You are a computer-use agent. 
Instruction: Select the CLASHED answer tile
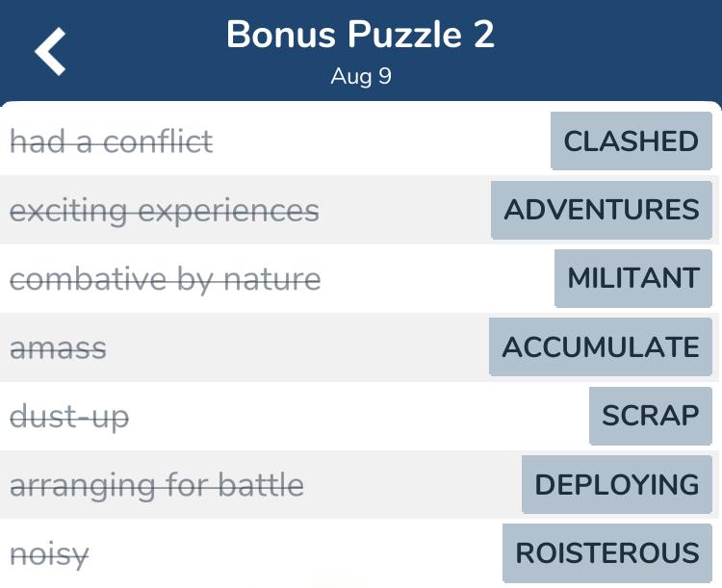(x=631, y=141)
